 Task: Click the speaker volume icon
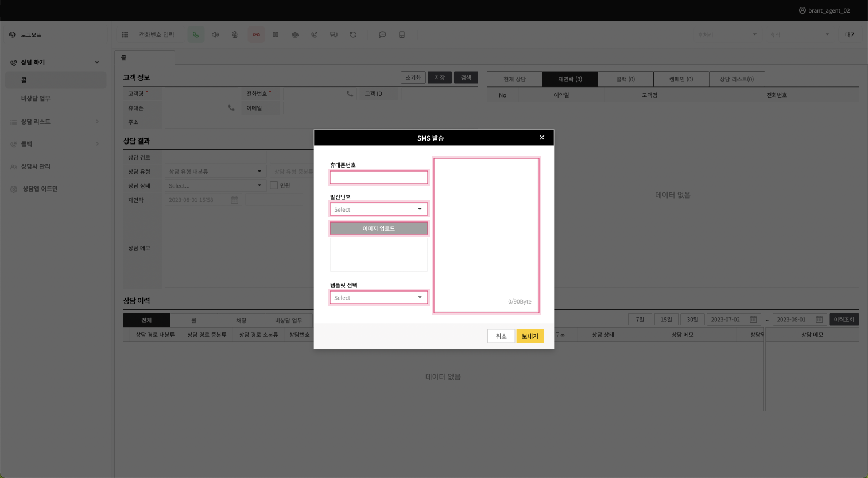pyautogui.click(x=215, y=34)
